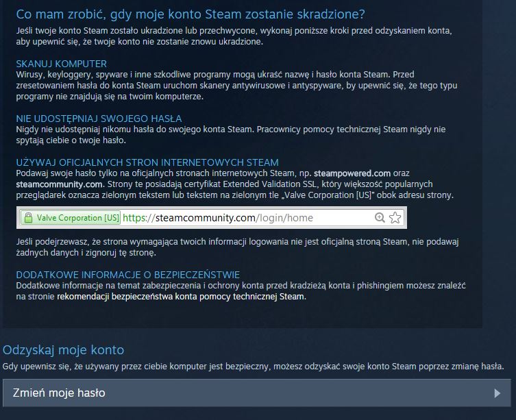
Task: Click the Zmień moje hasło button
Action: (x=257, y=393)
